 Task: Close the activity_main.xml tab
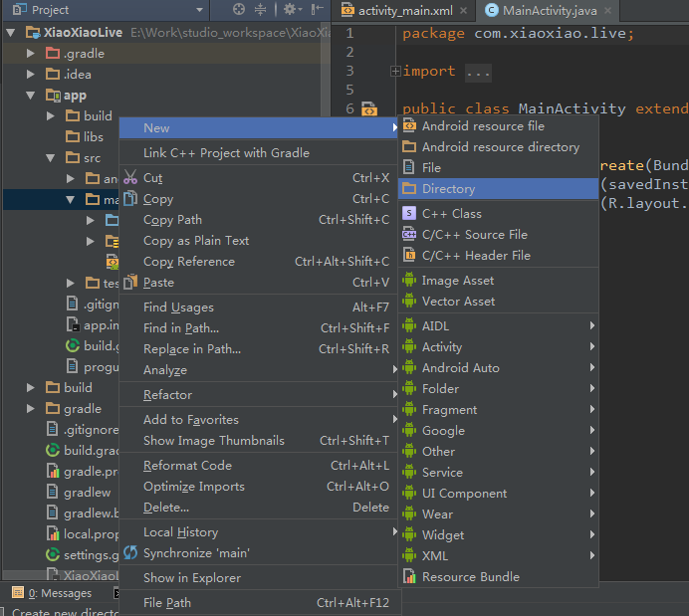pyautogui.click(x=464, y=11)
